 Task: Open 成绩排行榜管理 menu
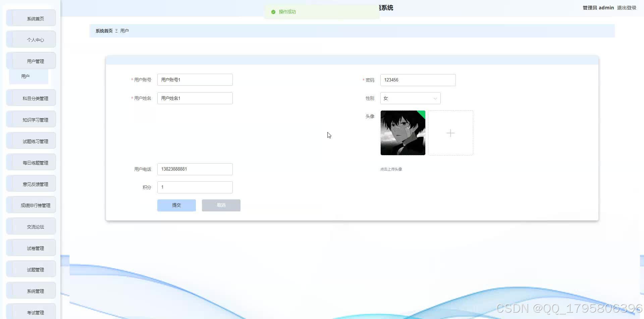[31, 205]
